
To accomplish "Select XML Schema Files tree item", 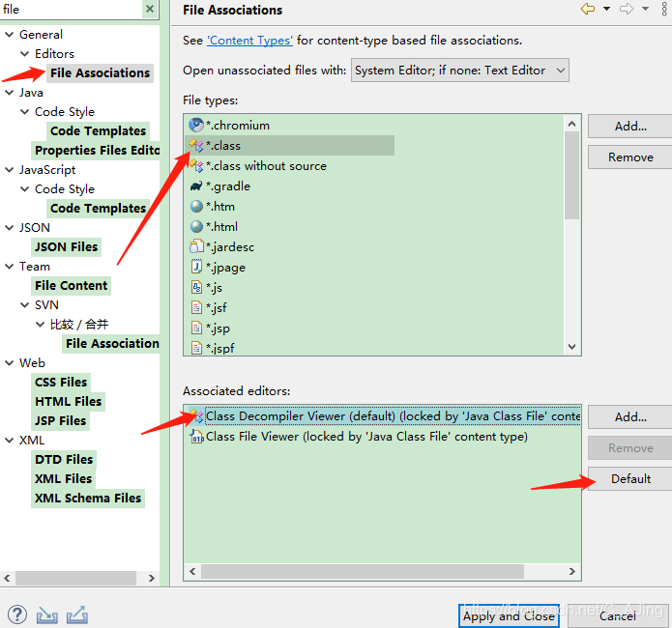I will (88, 498).
